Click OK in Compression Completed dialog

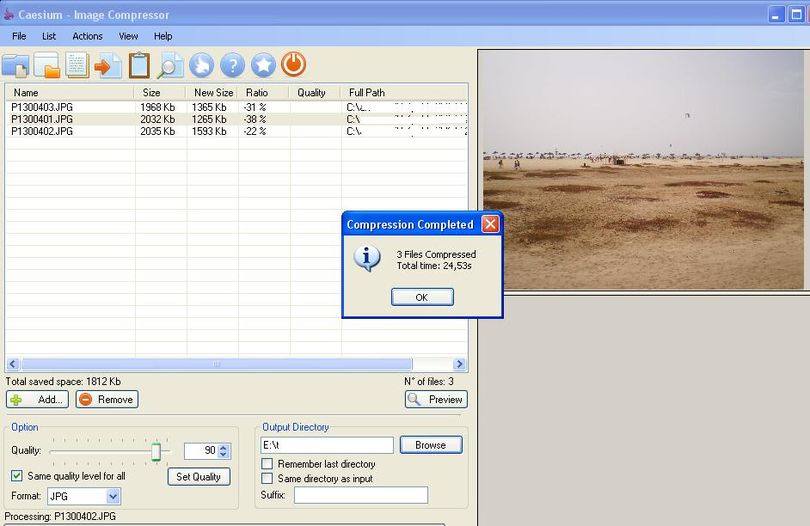tap(422, 297)
